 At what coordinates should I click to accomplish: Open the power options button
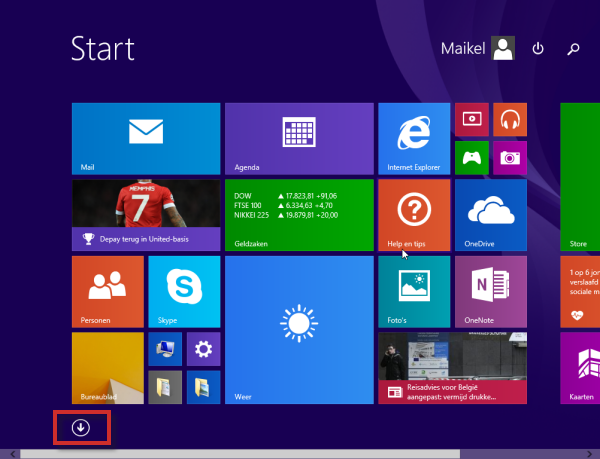coord(538,49)
